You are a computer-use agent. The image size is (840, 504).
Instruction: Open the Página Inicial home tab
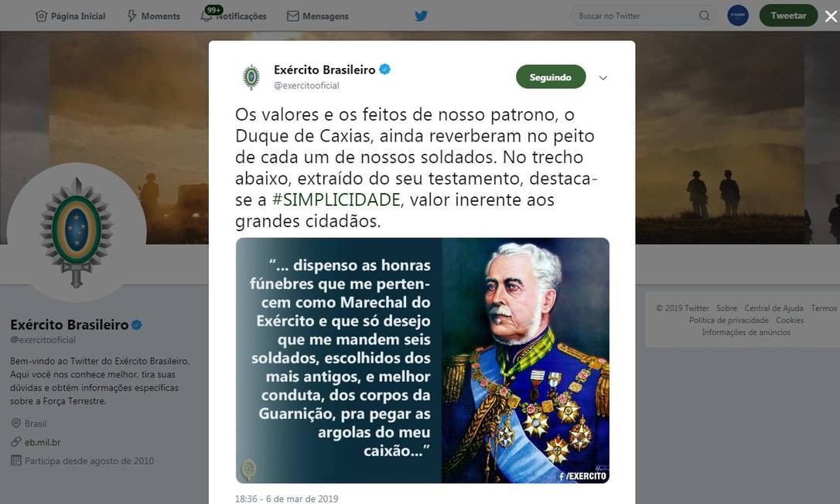(70, 16)
